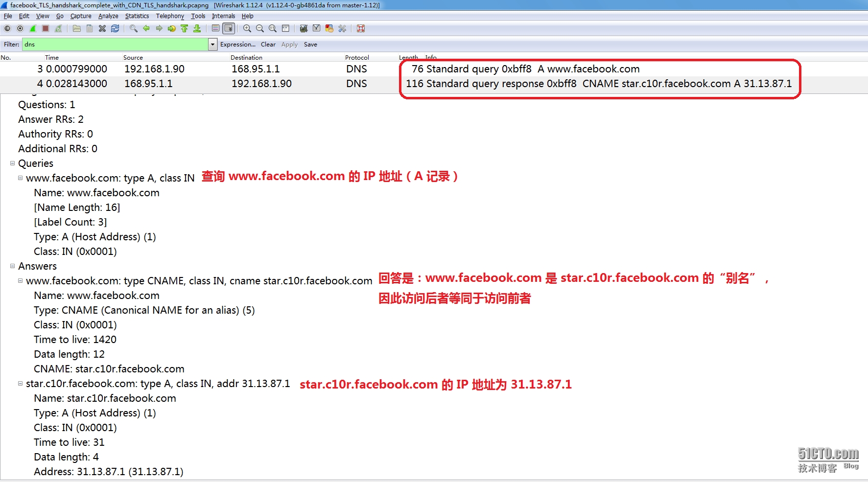Image resolution: width=868 pixels, height=482 pixels.
Task: Sort by the Protocol column header
Action: click(357, 57)
